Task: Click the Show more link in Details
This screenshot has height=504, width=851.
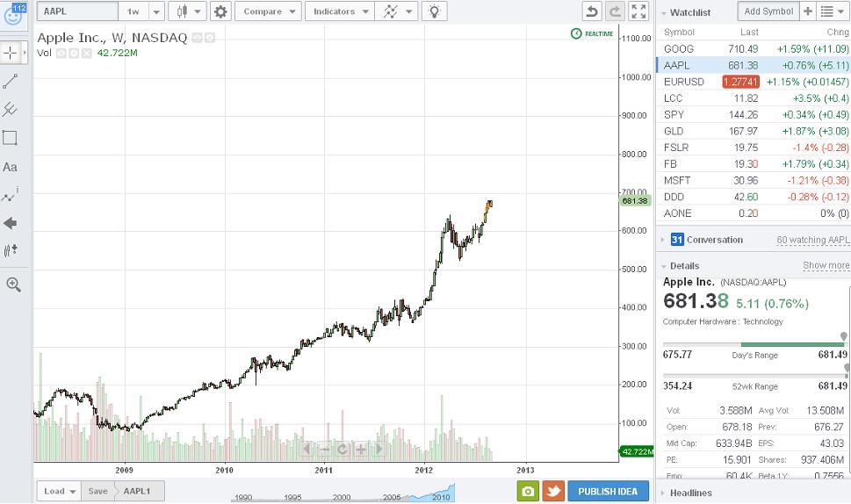Action: 826,265
